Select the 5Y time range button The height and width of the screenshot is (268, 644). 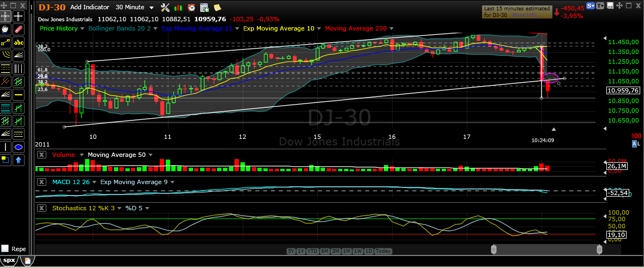point(291,251)
